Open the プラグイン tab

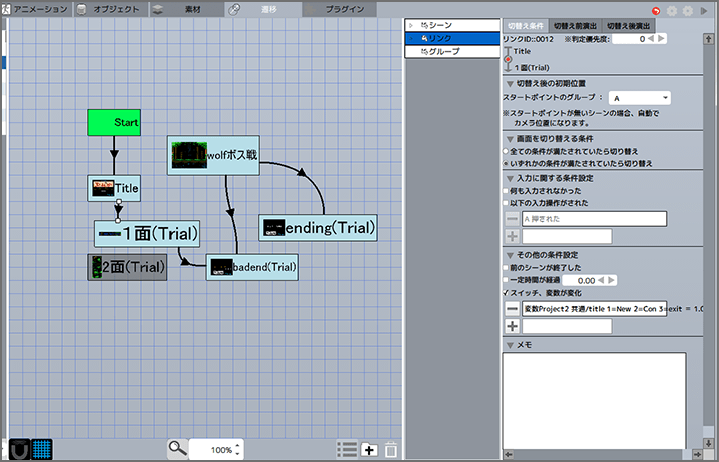[x=344, y=9]
